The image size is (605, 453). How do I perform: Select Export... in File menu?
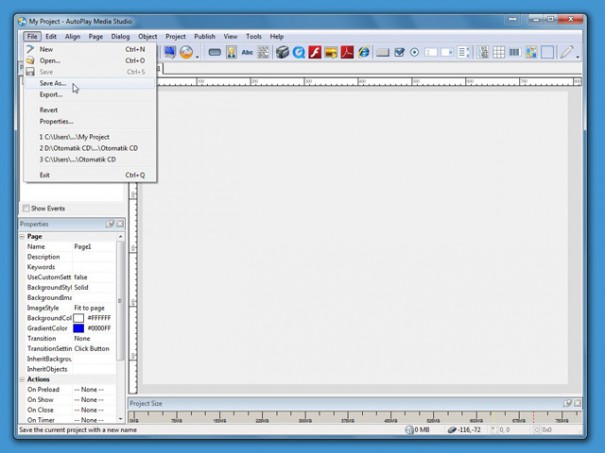(x=90, y=95)
